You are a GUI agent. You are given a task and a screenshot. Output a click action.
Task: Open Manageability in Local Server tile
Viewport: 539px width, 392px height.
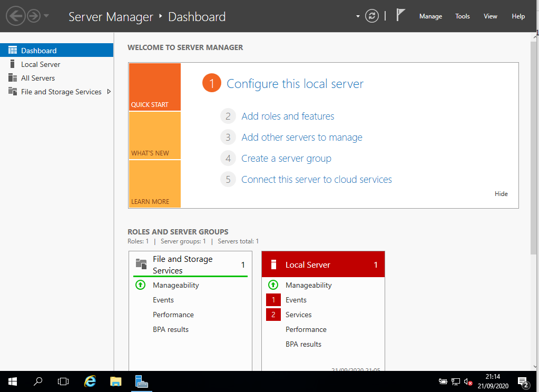[308, 285]
